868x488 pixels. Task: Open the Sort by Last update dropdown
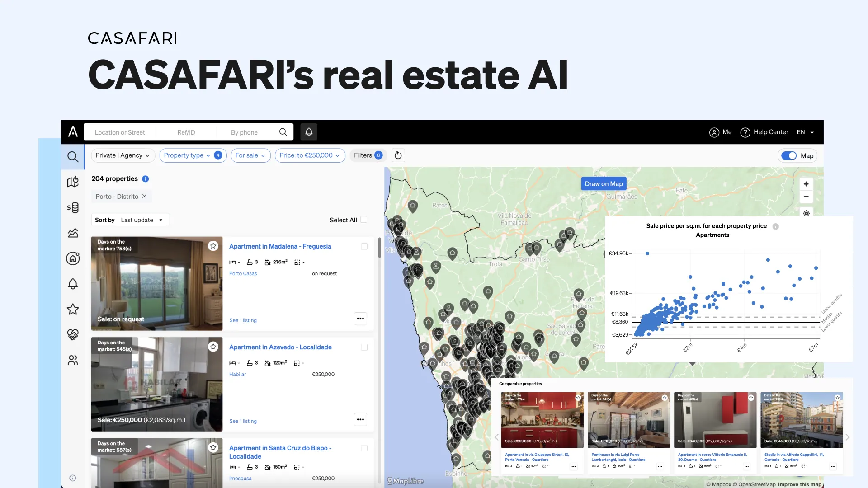130,220
